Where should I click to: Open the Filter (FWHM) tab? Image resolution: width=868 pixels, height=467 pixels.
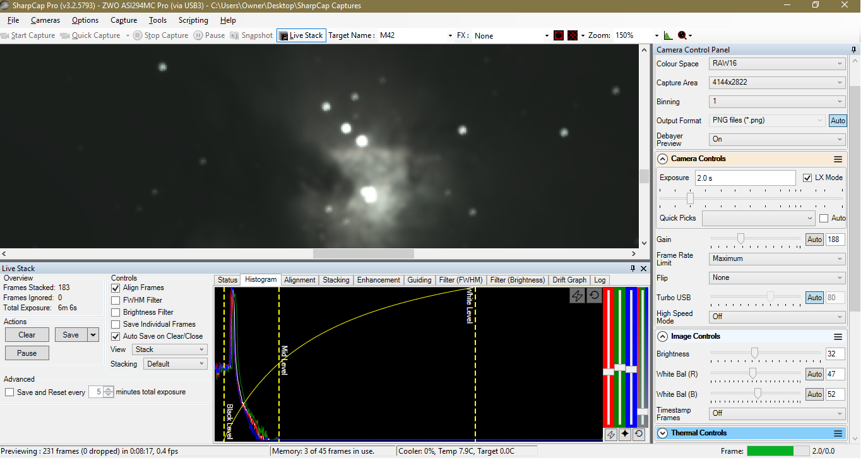[x=461, y=280]
